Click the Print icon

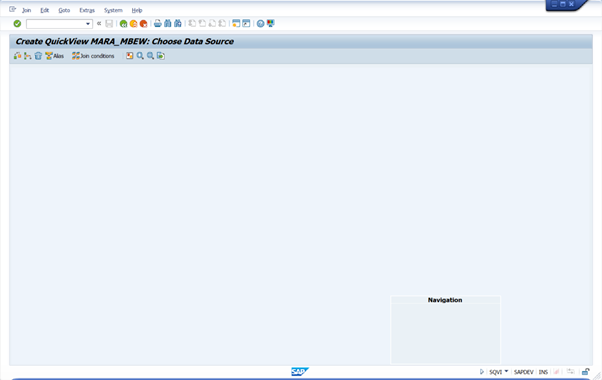[x=157, y=23]
